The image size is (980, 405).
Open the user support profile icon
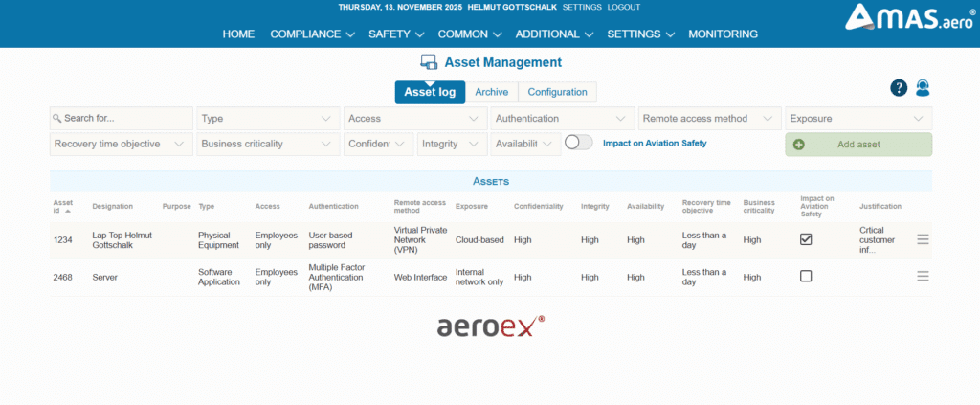click(x=923, y=88)
